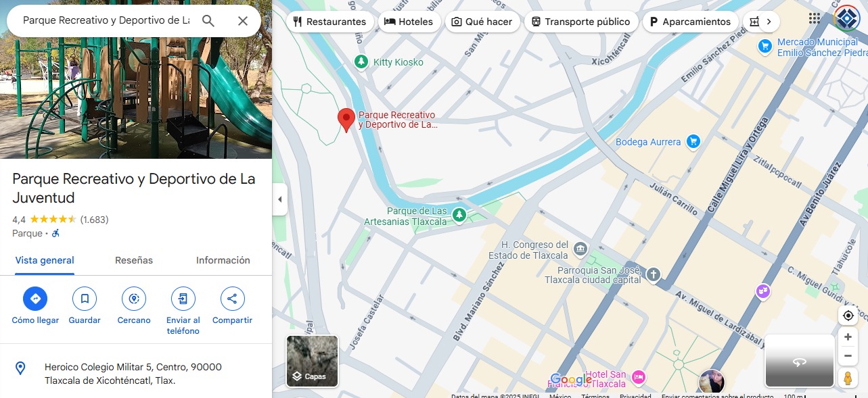Open the Google apps grid
This screenshot has height=398, width=868.
pos(815,18)
